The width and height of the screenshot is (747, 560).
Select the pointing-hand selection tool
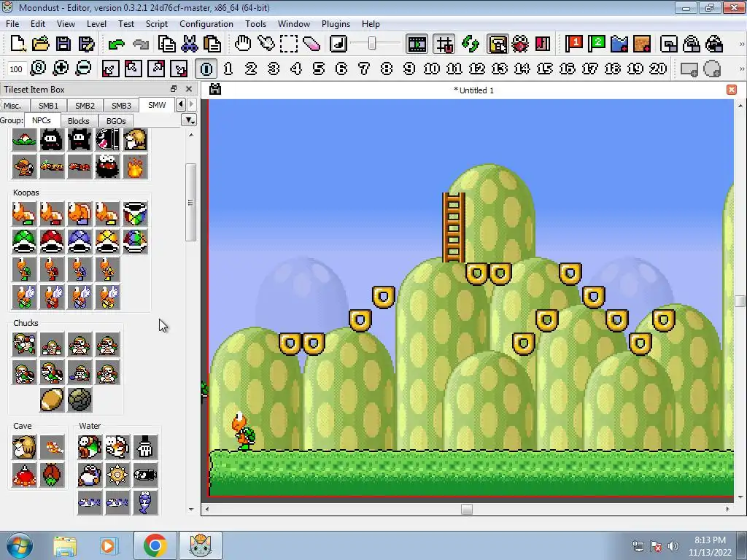pyautogui.click(x=266, y=44)
